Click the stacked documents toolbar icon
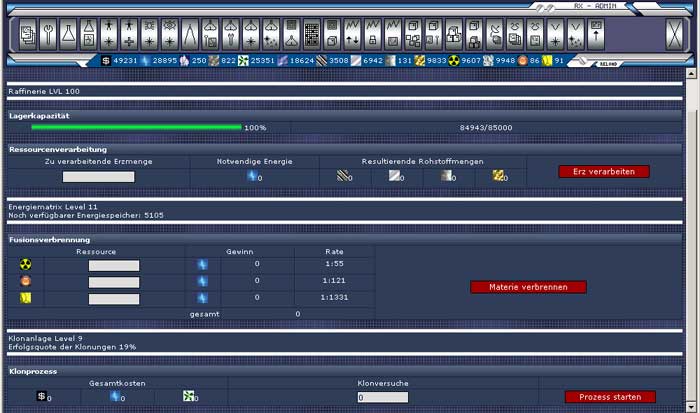The image size is (700, 413). pos(29,35)
